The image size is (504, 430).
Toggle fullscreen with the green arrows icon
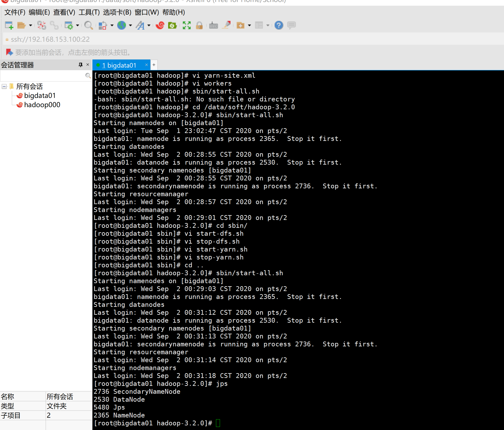[187, 25]
